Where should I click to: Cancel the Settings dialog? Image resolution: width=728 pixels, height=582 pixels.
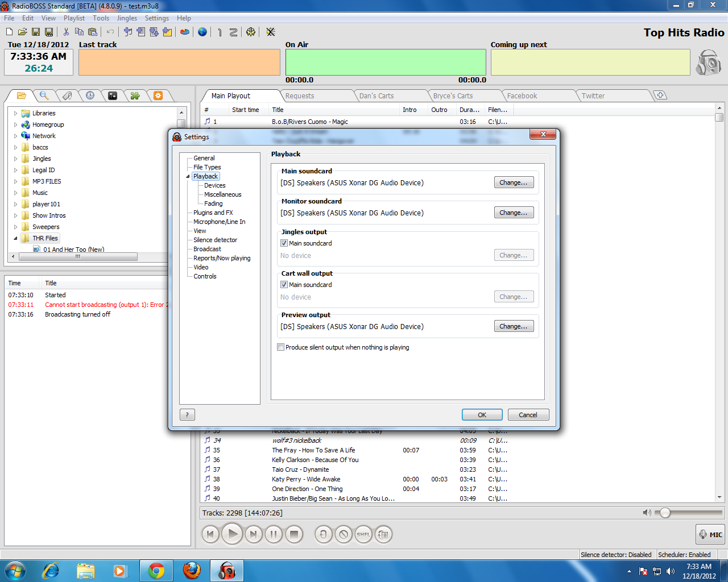528,415
